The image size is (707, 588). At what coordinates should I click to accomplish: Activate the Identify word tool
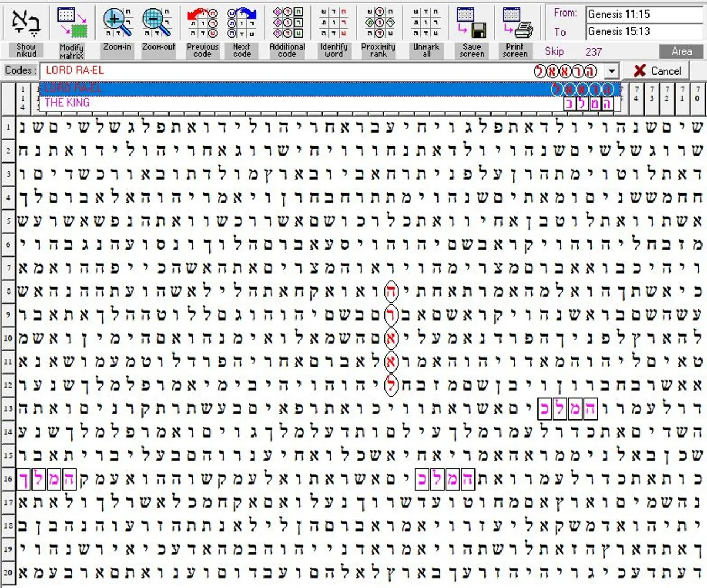point(334,24)
